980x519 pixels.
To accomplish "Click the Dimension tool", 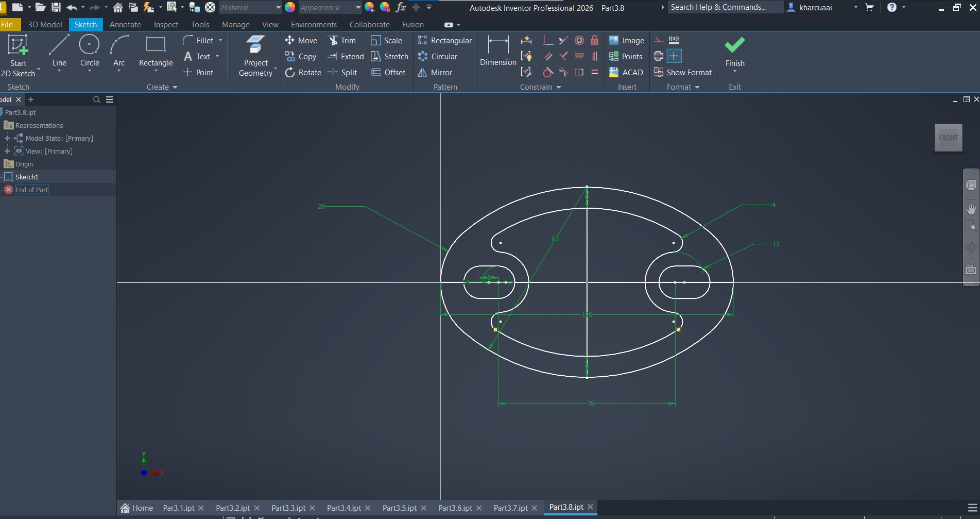I will pyautogui.click(x=498, y=51).
